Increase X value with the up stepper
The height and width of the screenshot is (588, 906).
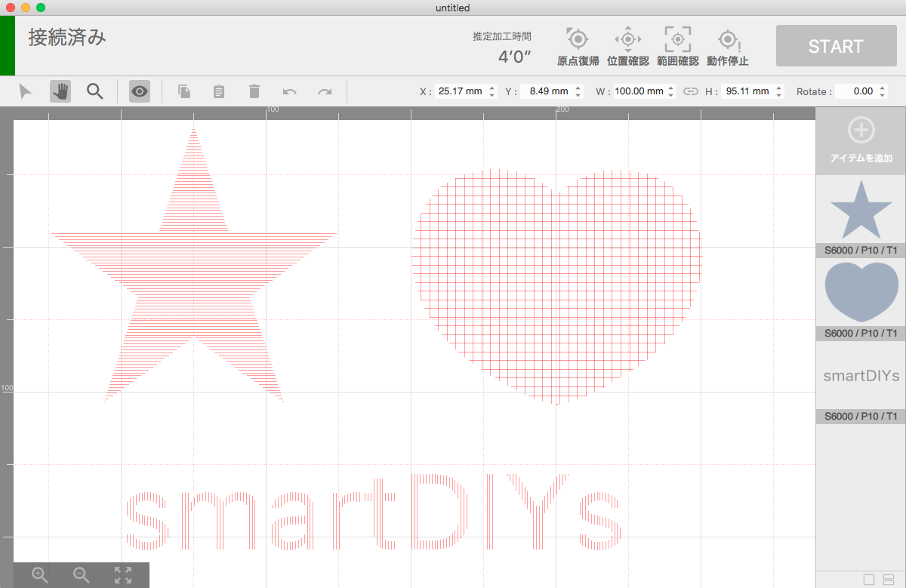click(492, 88)
